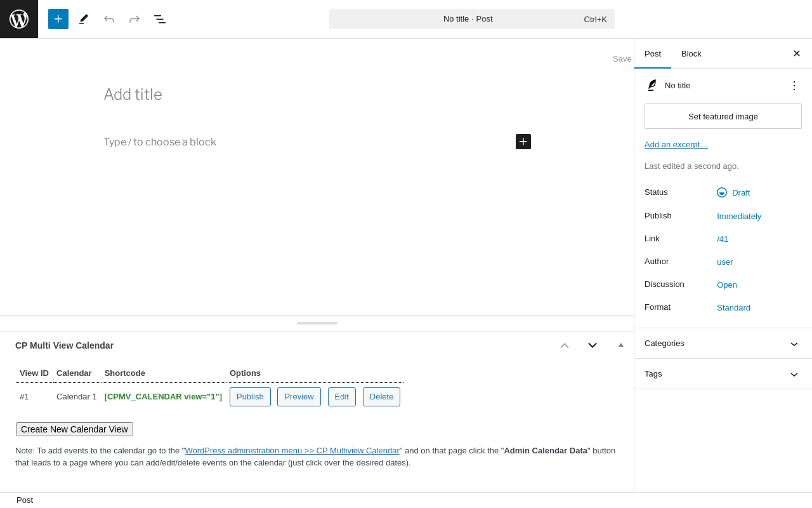Toggle the block inserter plus button
812x508 pixels.
tap(58, 19)
